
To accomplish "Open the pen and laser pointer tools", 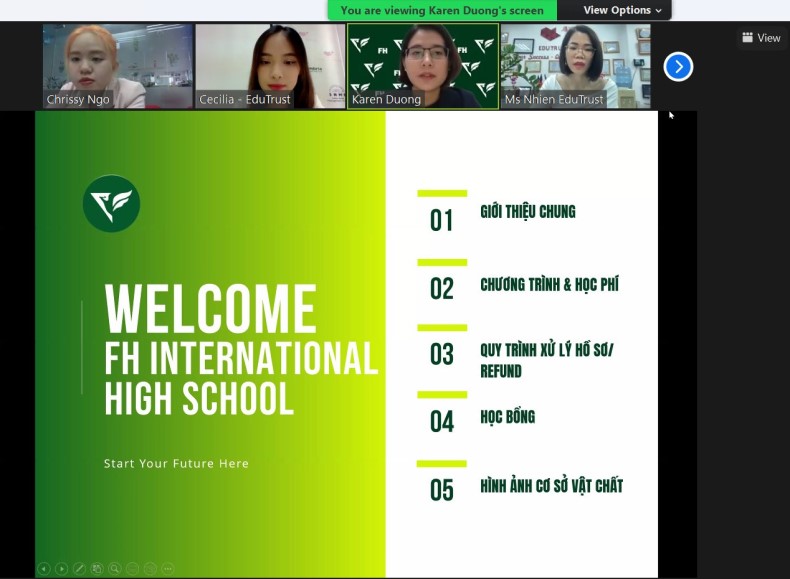I will [79, 568].
